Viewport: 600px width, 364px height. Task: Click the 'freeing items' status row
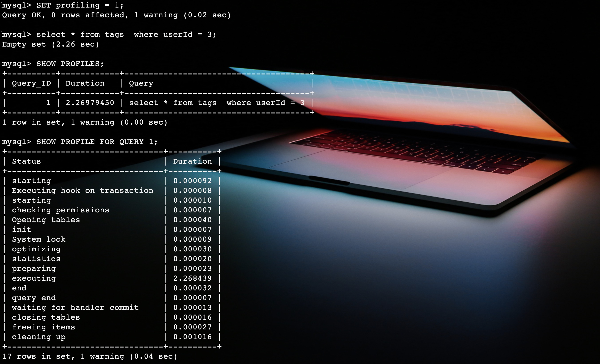(43, 327)
